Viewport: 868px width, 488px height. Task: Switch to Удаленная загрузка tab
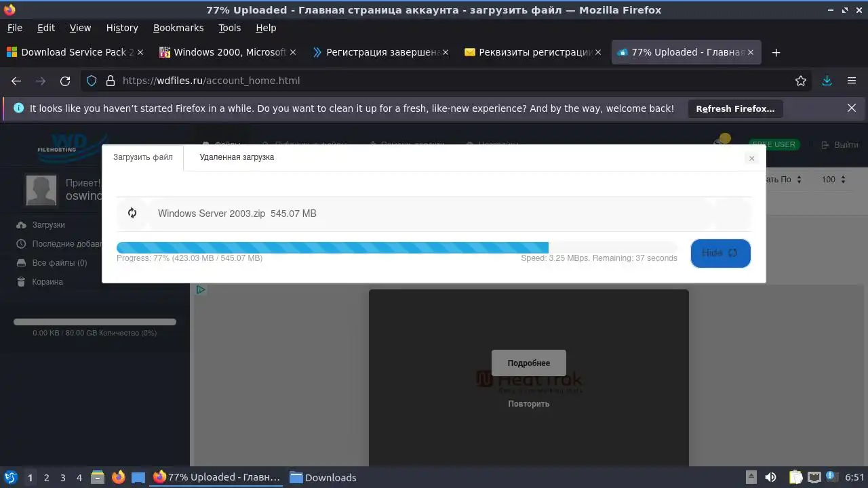pyautogui.click(x=237, y=157)
